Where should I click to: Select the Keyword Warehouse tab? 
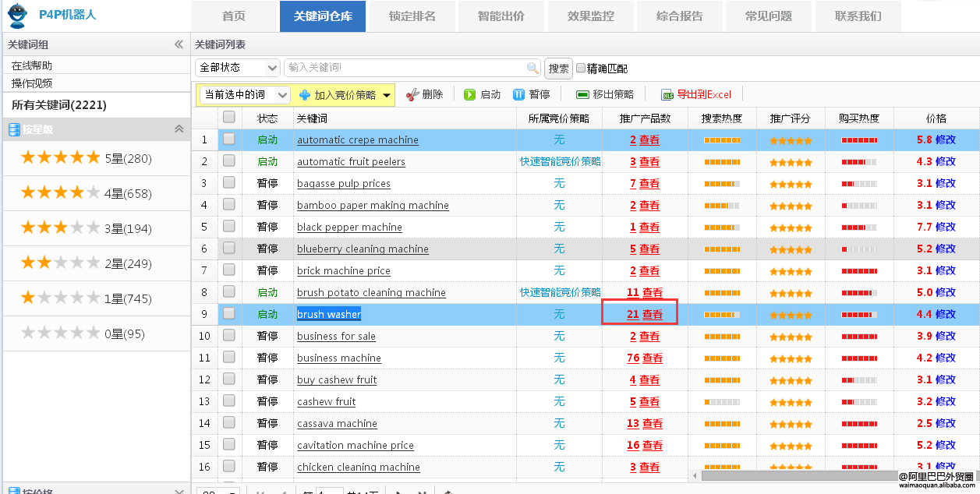point(323,16)
